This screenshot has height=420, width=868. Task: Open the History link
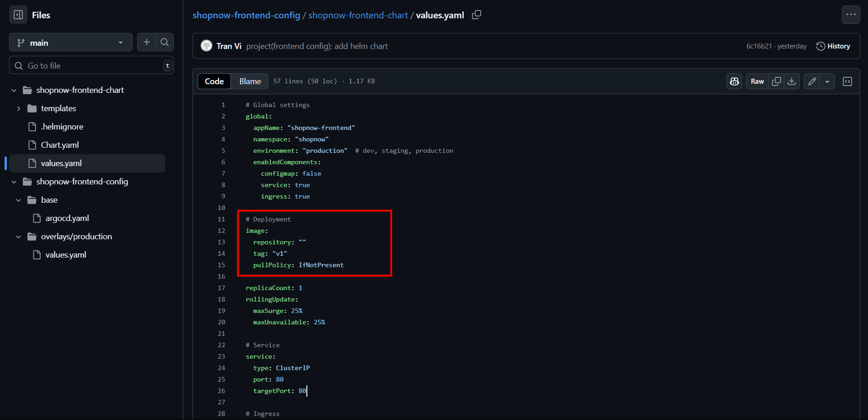833,46
